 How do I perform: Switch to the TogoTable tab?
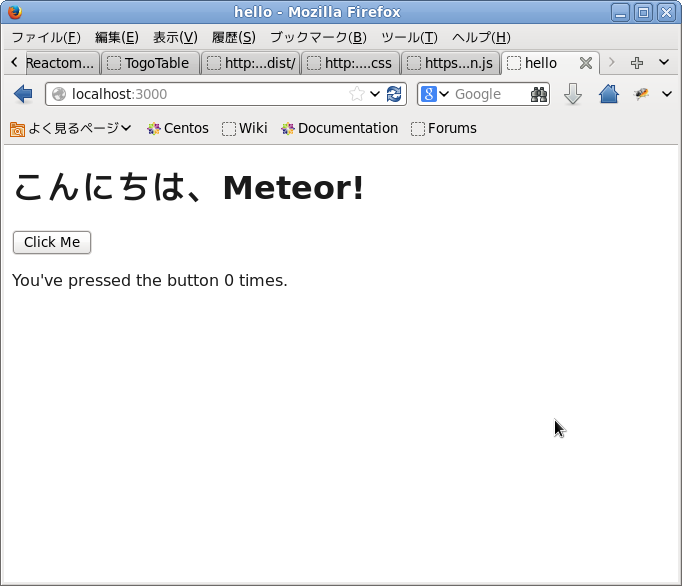click(150, 63)
